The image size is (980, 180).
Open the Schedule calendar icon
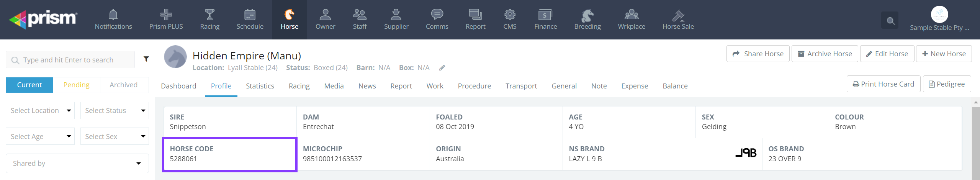[250, 15]
